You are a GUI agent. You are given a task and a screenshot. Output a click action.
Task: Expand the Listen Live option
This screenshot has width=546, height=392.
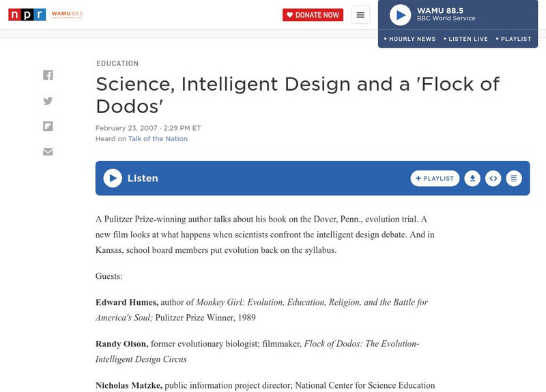tap(466, 39)
